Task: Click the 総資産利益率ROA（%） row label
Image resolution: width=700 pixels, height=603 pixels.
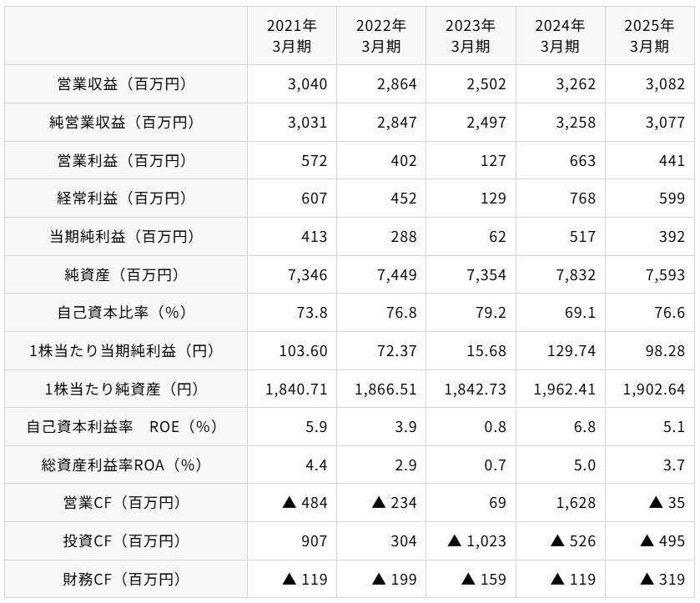Action: (125, 465)
